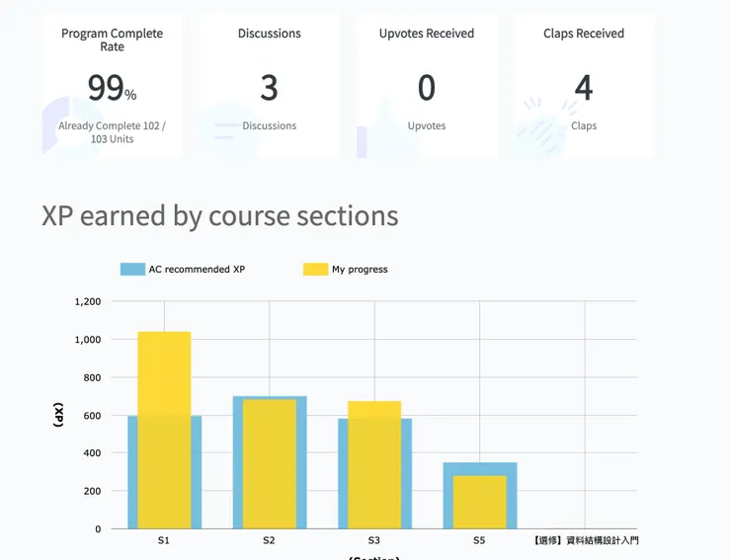731x560 pixels.
Task: Click the Upvotes sublabel under the 0
Action: pos(427,125)
